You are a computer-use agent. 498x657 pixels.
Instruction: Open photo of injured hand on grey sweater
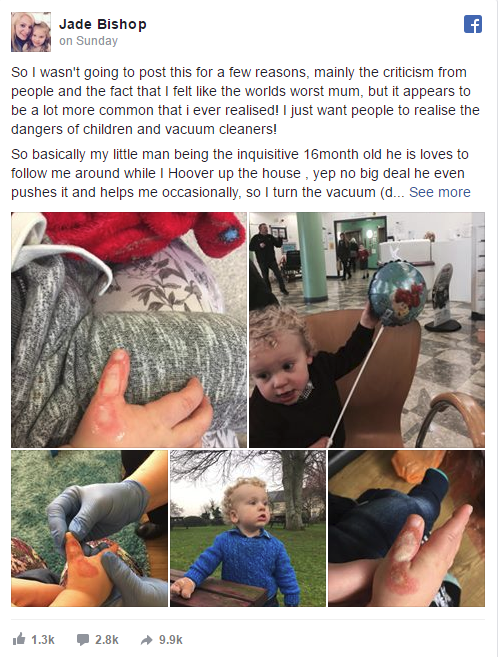pos(129,330)
